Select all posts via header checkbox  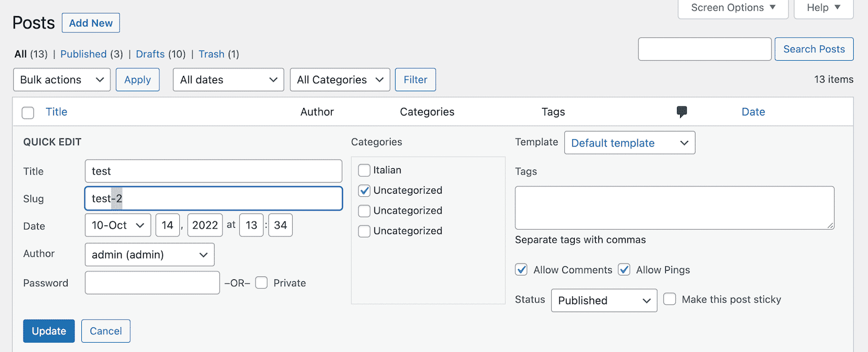coord(28,112)
